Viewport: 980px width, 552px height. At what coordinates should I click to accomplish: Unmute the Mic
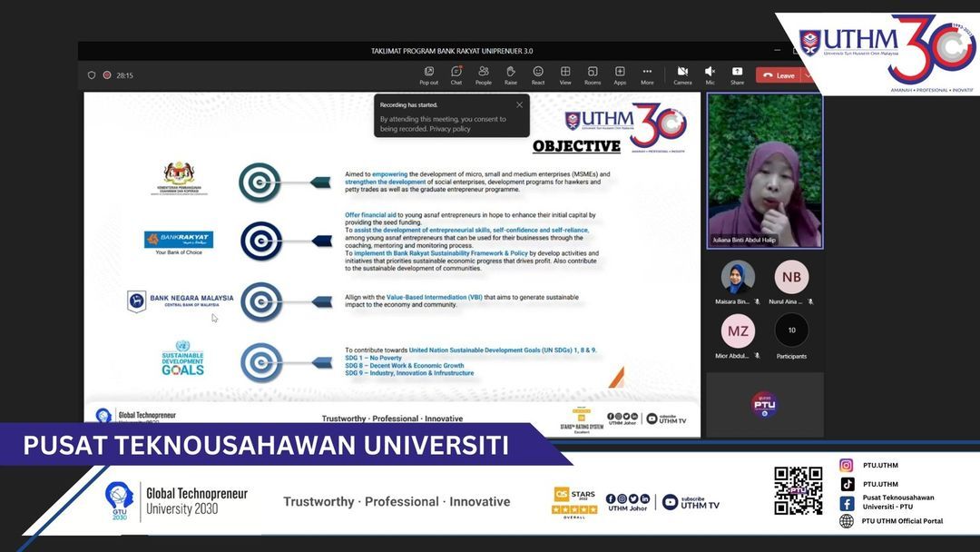tap(710, 74)
